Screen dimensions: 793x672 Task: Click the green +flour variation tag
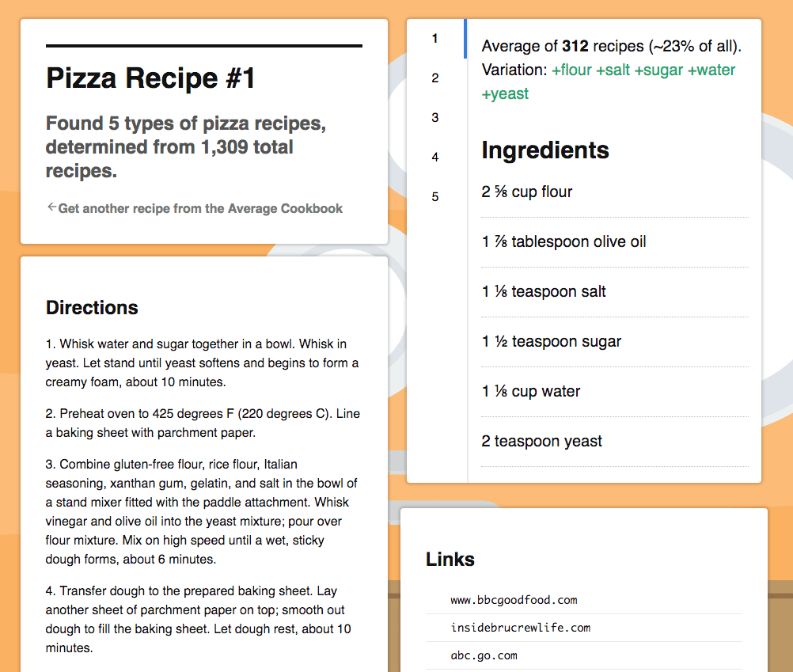tap(571, 70)
